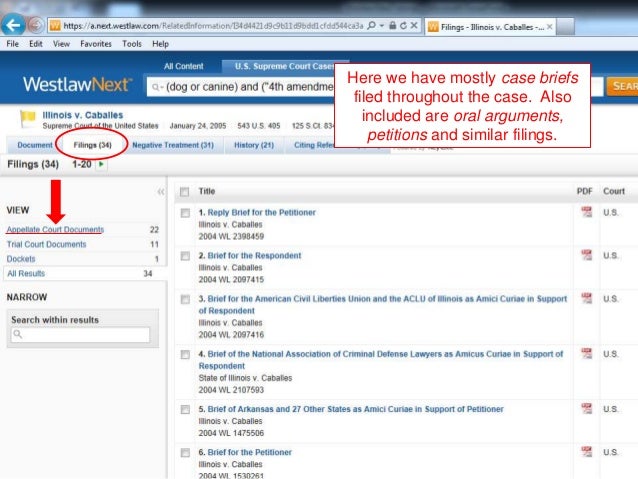Open PDF icon for Arkansas and 27 States brief

click(586, 408)
